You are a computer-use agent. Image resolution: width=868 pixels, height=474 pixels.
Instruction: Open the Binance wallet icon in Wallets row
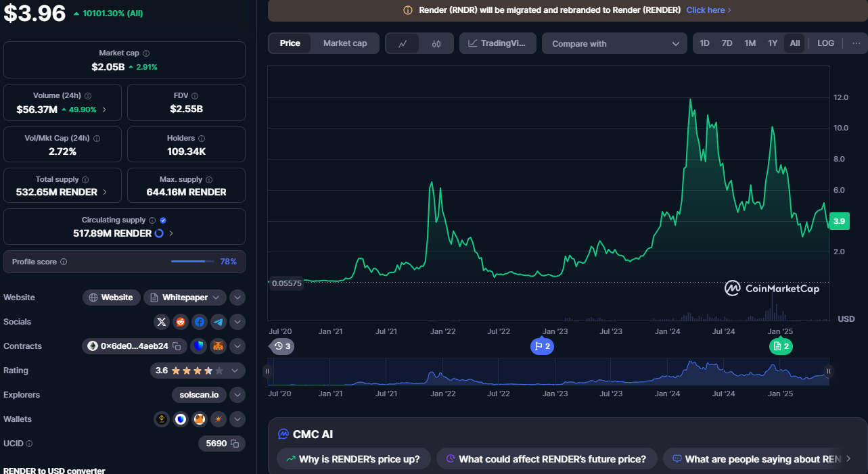(162, 419)
